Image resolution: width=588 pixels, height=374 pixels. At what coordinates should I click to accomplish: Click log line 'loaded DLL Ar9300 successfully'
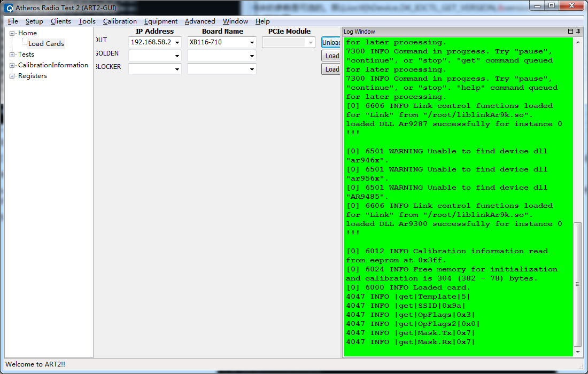[454, 224]
